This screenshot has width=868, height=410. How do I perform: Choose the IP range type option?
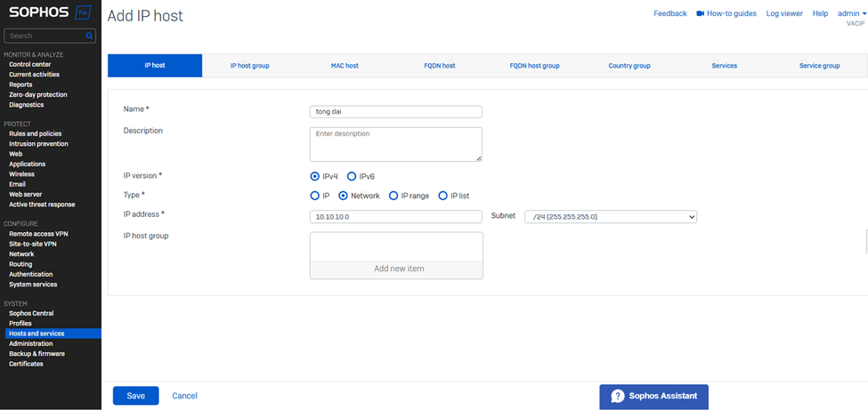(393, 196)
